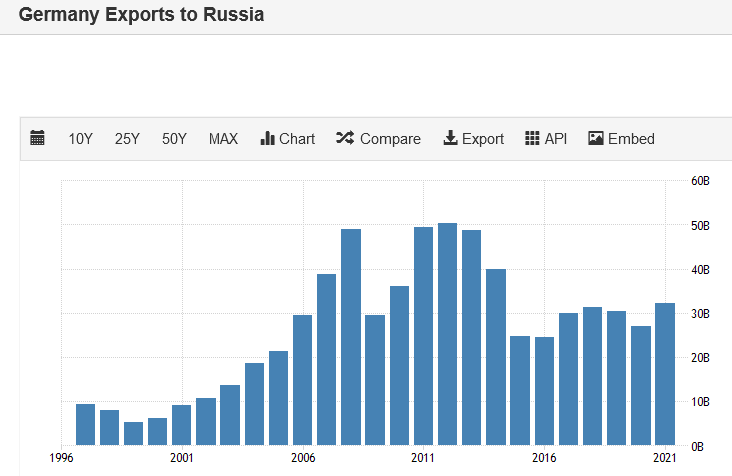Viewport: 732px width, 476px height.
Task: Click the 50B y-axis label
Action: tap(700, 225)
